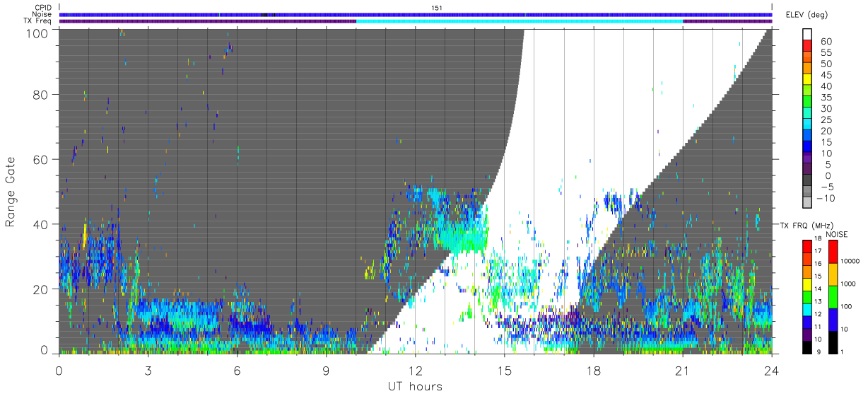Screen dimensions: 868x401
Task: Click the 15 tick label on UT hours axis
Action: pos(505,370)
